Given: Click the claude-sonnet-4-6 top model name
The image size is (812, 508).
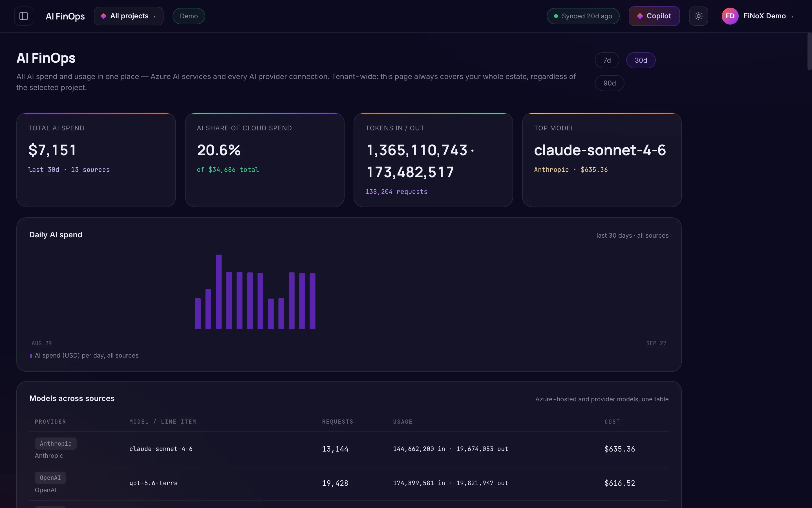Looking at the screenshot, I should point(600,150).
